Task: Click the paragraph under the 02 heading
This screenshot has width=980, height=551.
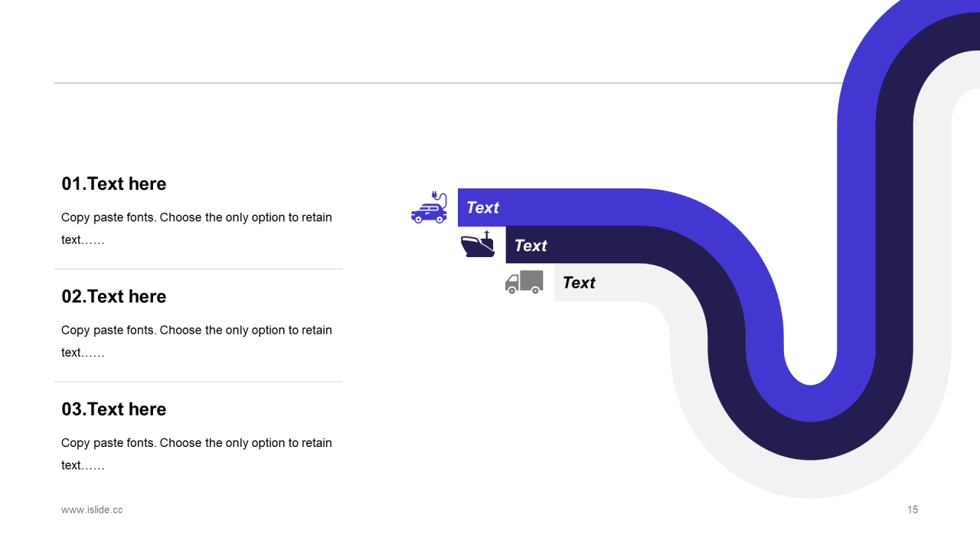Action: click(x=197, y=341)
